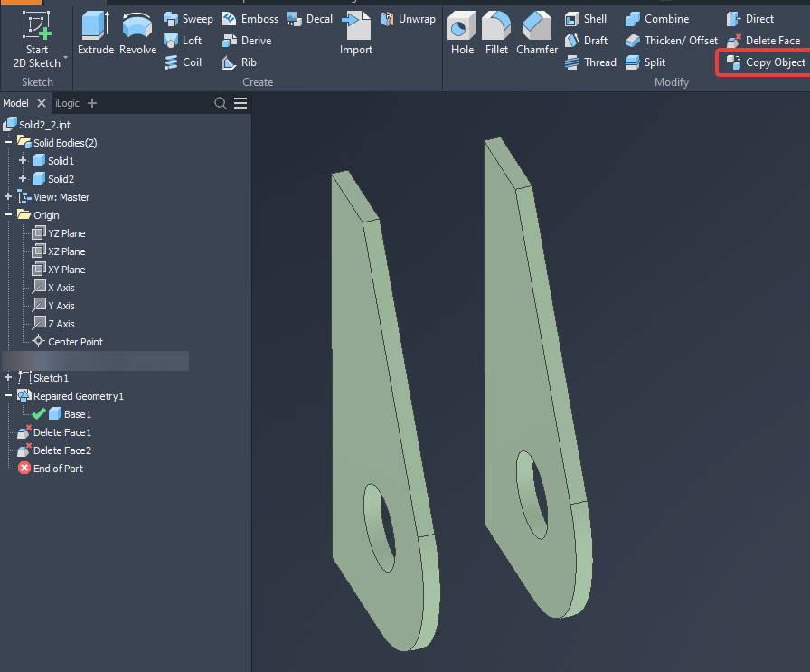Screen dimensions: 810x672
Task: Collapse the Origin folder
Action: (9, 214)
